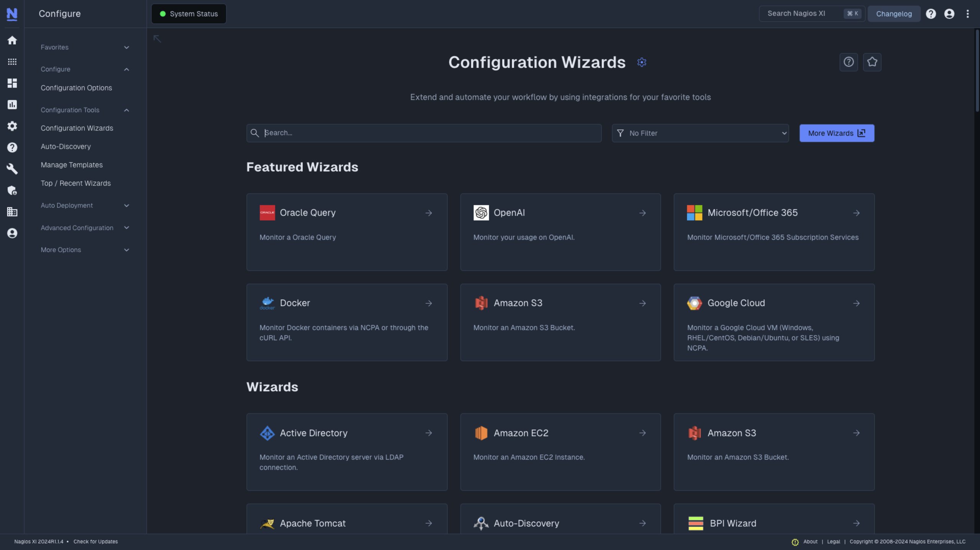Click the Oracle Query wizard icon
The height and width of the screenshot is (550, 980).
point(267,213)
